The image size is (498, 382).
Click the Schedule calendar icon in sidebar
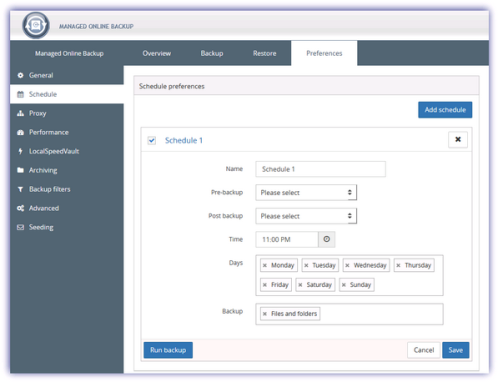point(20,94)
